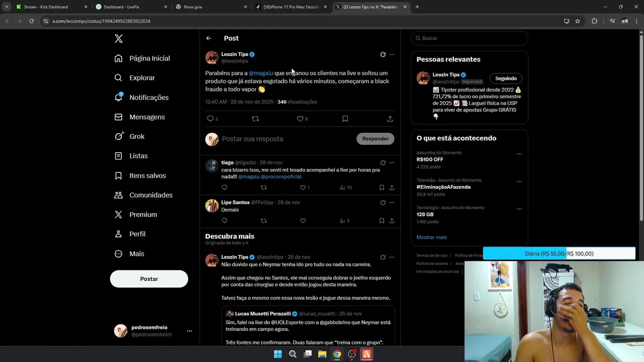Open @proconspoficial mention in tiago's reply
The height and width of the screenshot is (362, 644).
click(x=281, y=177)
